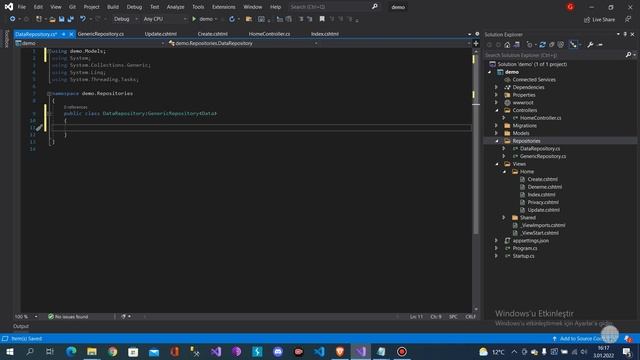The width and height of the screenshot is (640, 360).
Task: Open the Build menu
Action: point(113,7)
